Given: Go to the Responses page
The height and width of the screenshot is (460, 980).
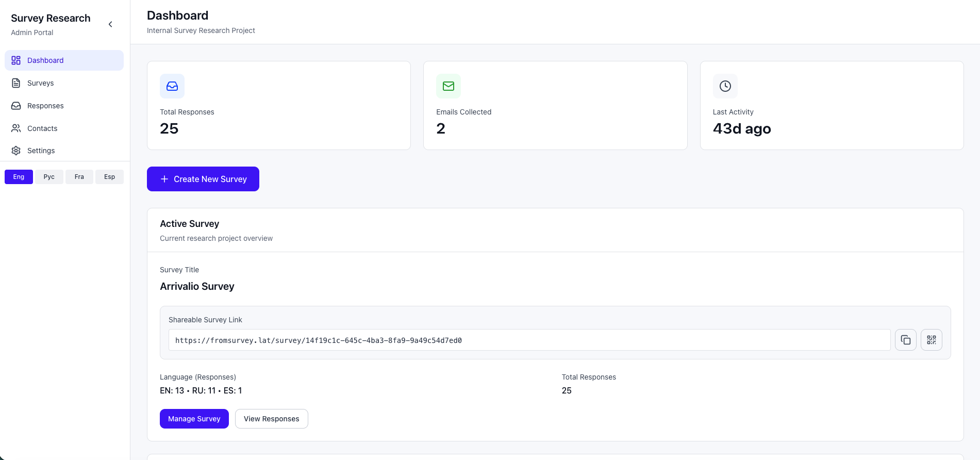Looking at the screenshot, I should click(45, 106).
